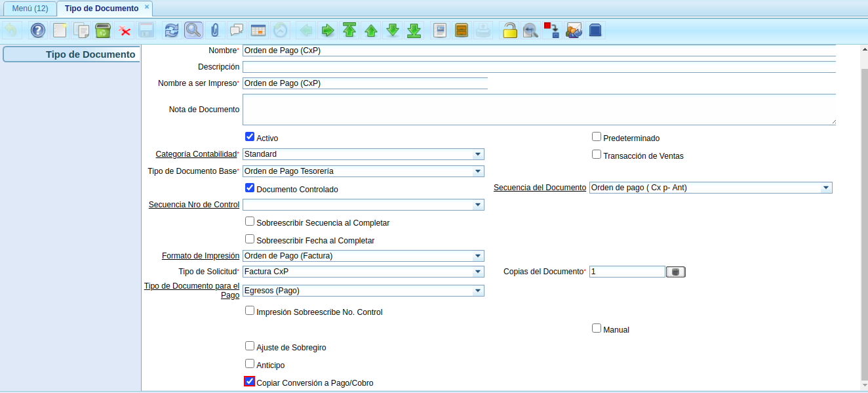Viewport: 868px width, 393px height.
Task: Click the Archive drawer icon
Action: click(462, 30)
